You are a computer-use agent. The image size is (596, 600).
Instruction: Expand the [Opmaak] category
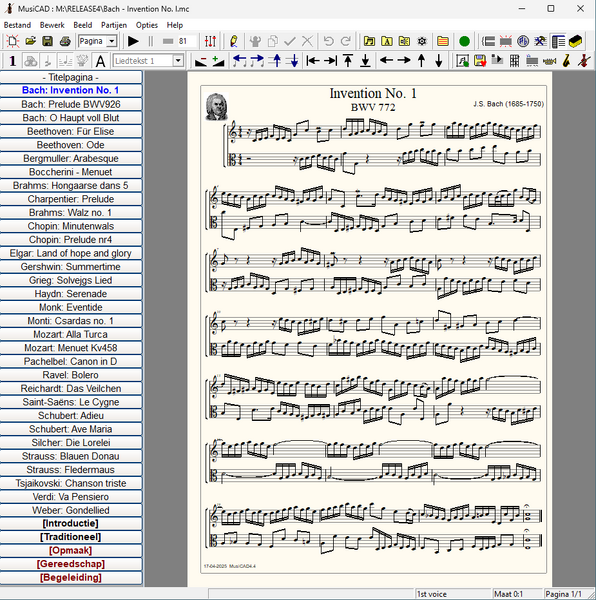[71, 550]
